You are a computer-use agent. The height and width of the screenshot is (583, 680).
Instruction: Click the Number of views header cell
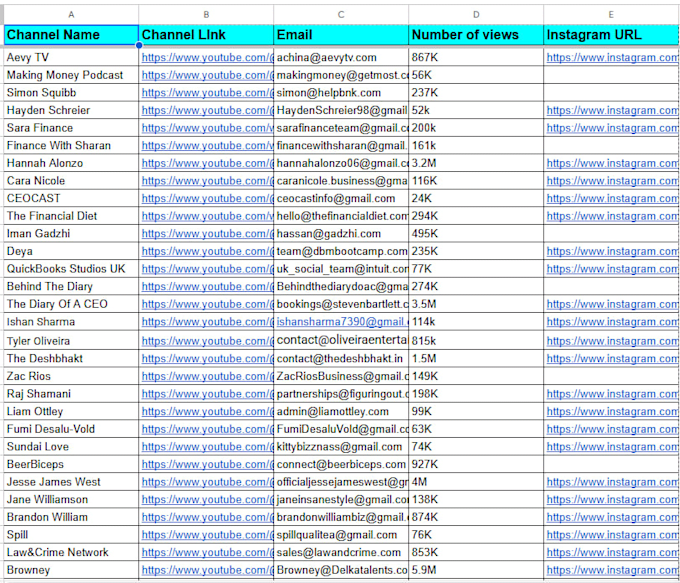(476, 35)
